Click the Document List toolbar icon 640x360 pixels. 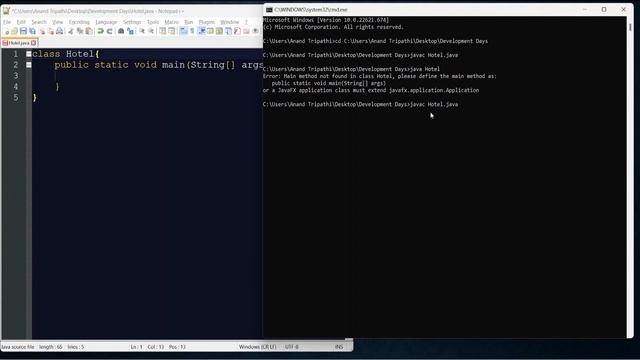(x=228, y=31)
